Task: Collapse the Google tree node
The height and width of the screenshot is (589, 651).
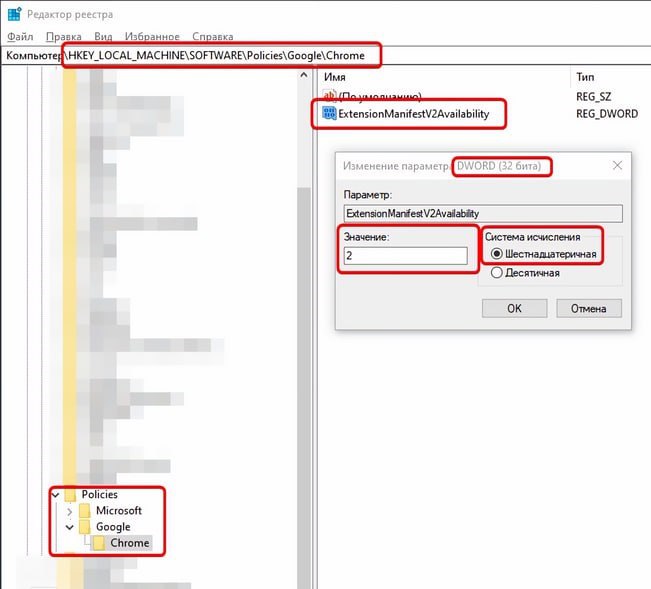Action: point(69,527)
